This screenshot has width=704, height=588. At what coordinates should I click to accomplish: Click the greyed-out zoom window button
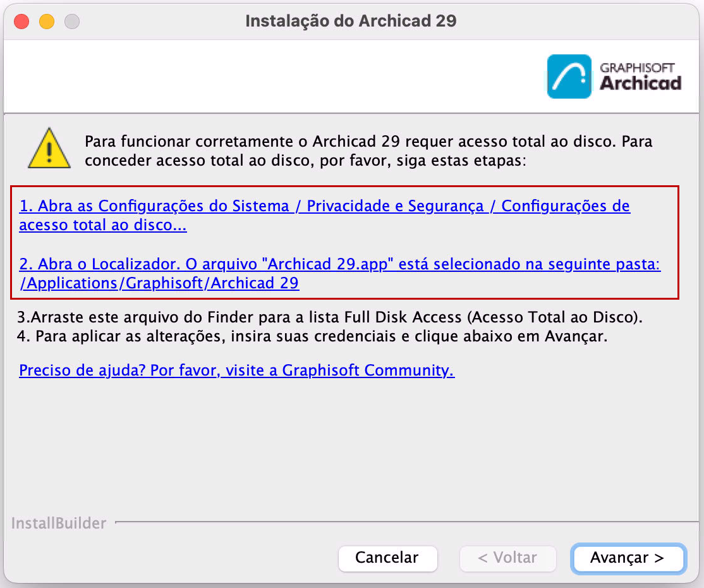tap(72, 21)
